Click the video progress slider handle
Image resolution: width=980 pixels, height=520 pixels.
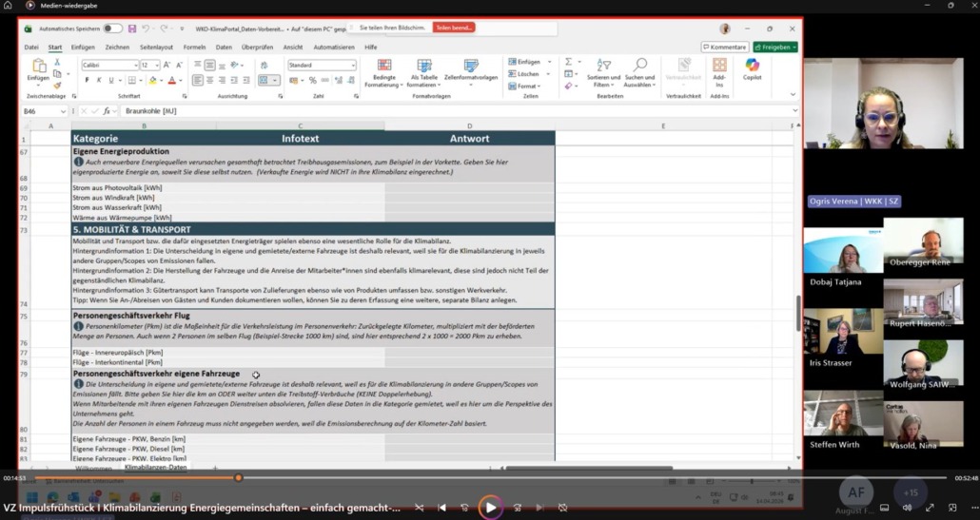click(x=239, y=478)
